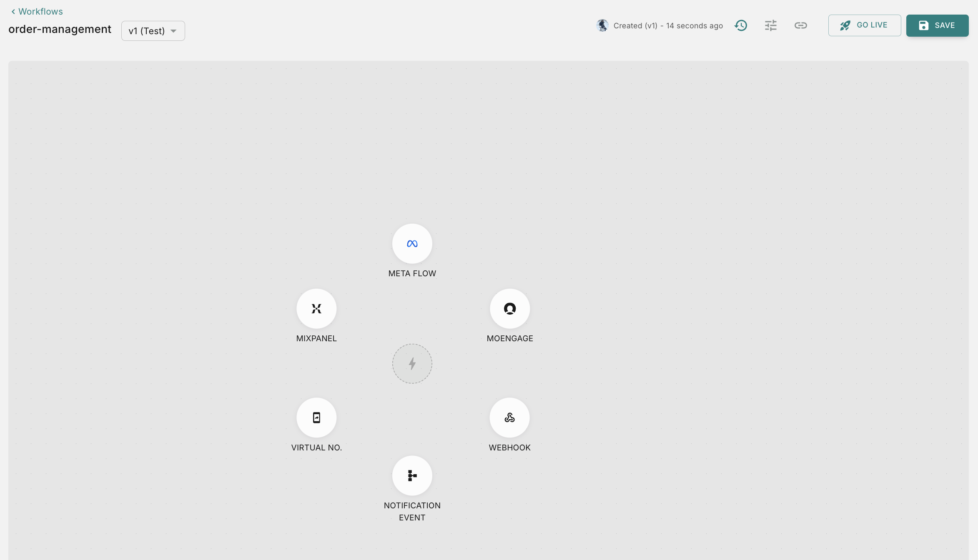978x560 pixels.
Task: Click the back chevron beside Workflows
Action: tap(13, 12)
